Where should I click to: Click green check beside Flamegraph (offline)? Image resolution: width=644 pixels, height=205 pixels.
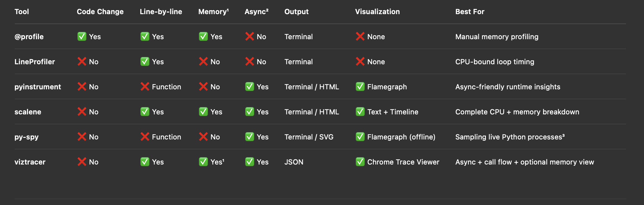point(360,137)
